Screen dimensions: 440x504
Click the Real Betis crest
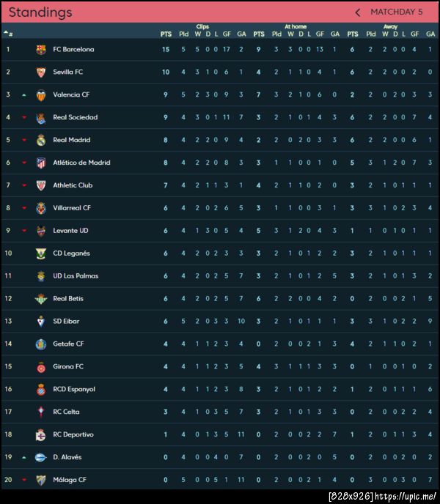pyautogui.click(x=41, y=299)
